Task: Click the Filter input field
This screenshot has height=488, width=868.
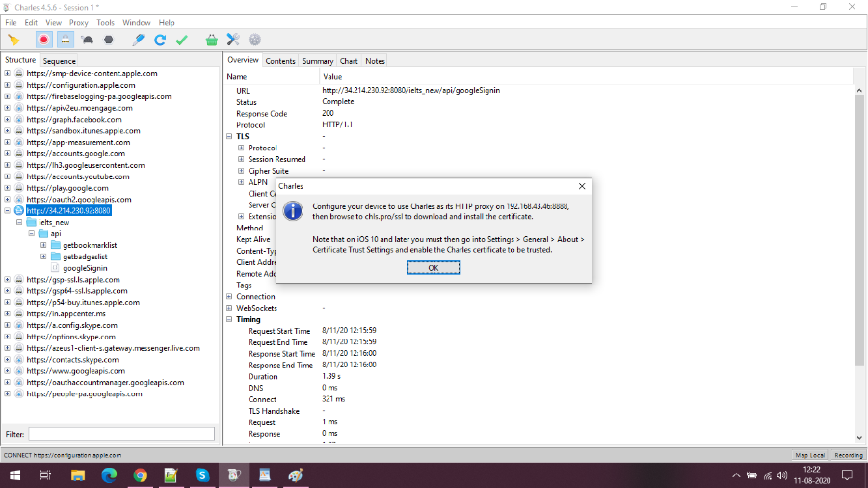Action: click(x=121, y=433)
